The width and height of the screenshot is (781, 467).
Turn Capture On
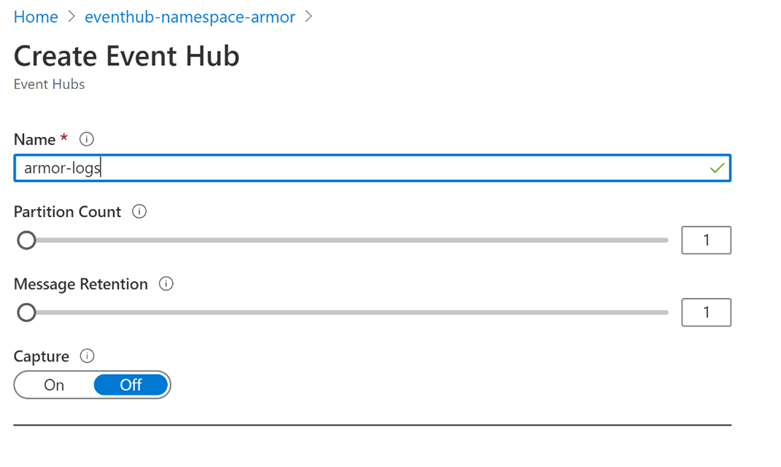[x=54, y=385]
